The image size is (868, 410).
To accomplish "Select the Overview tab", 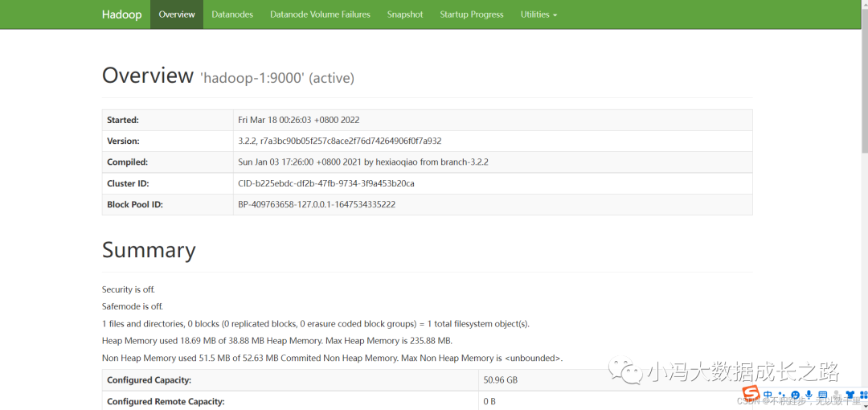I will [177, 14].
